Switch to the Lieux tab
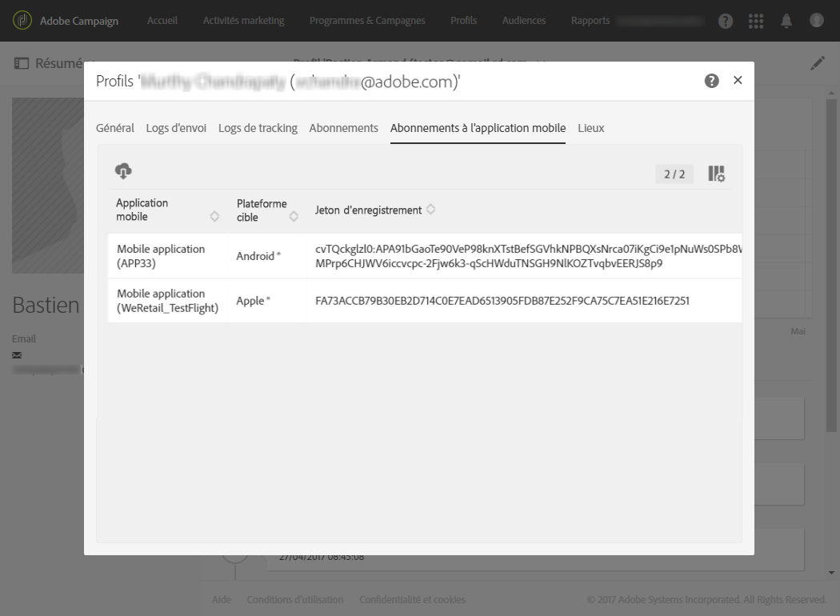Screen dimensions: 840x616 pos(591,128)
